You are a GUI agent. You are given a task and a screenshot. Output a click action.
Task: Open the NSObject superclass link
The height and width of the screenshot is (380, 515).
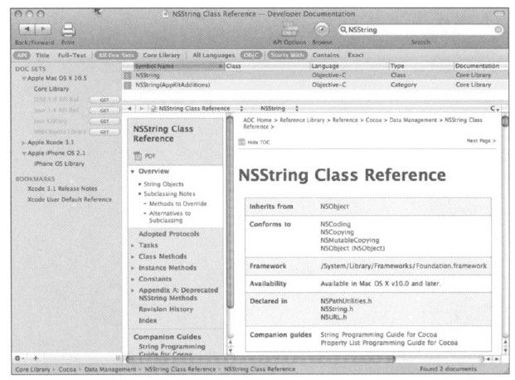(x=334, y=206)
